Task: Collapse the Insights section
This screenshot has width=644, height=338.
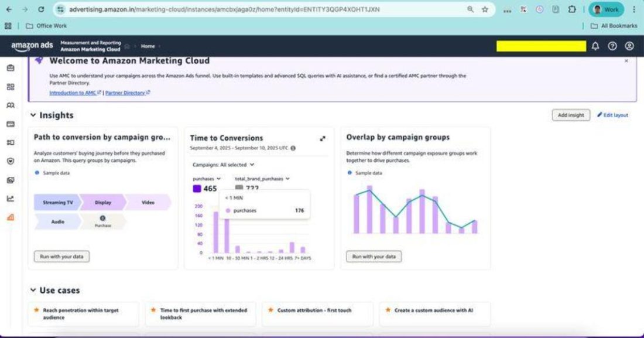Action: [33, 115]
